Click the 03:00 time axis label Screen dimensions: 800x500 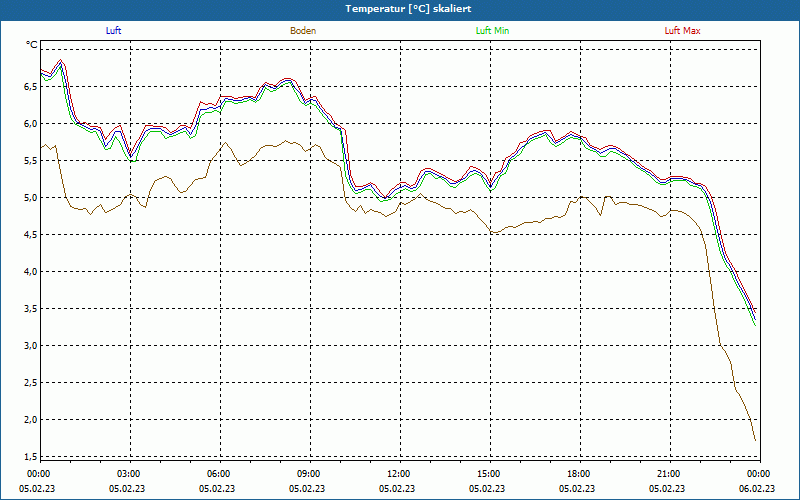click(127, 474)
